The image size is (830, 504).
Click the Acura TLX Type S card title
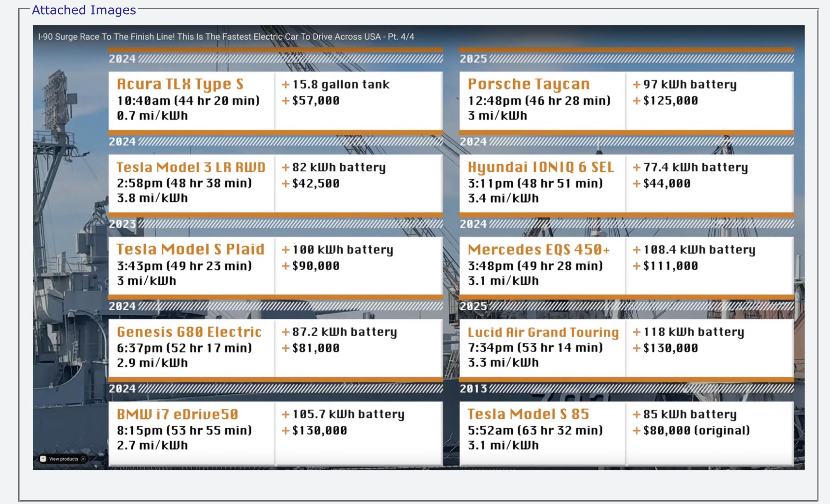pyautogui.click(x=180, y=84)
